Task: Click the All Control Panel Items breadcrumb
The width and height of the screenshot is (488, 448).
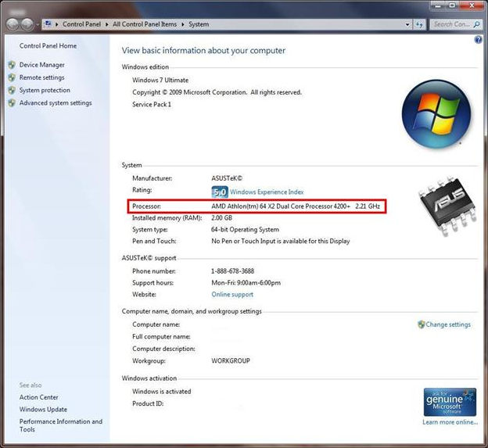Action: click(x=145, y=24)
